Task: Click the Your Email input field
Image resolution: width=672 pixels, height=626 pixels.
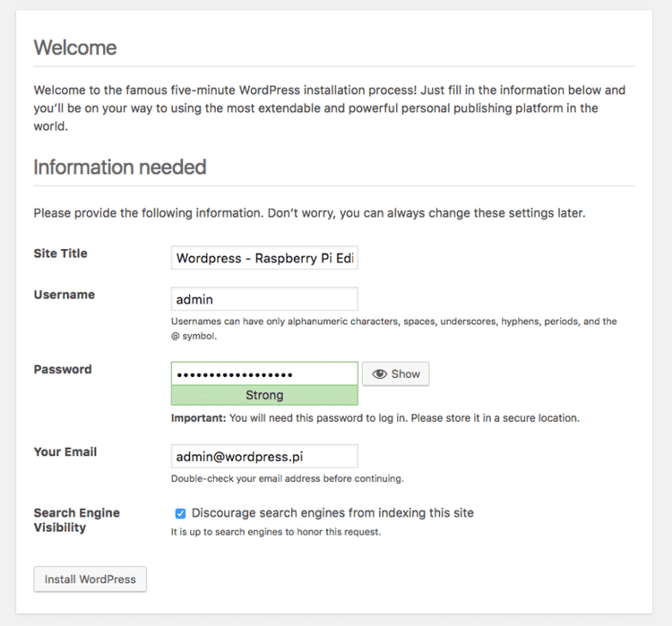Action: 264,456
